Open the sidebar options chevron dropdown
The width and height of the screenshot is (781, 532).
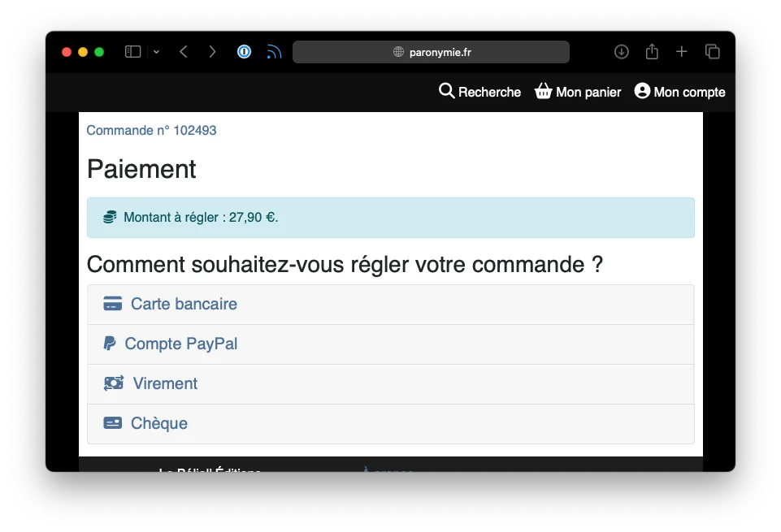155,51
